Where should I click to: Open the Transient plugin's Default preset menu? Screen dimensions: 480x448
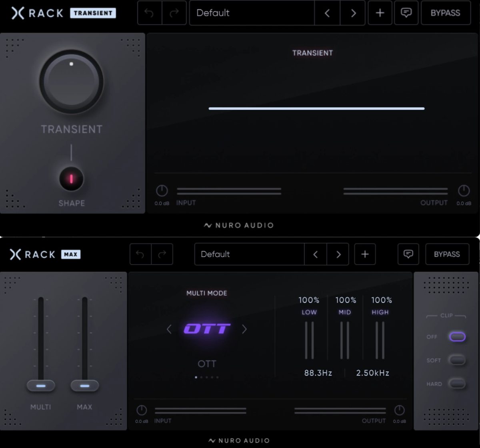click(x=252, y=13)
